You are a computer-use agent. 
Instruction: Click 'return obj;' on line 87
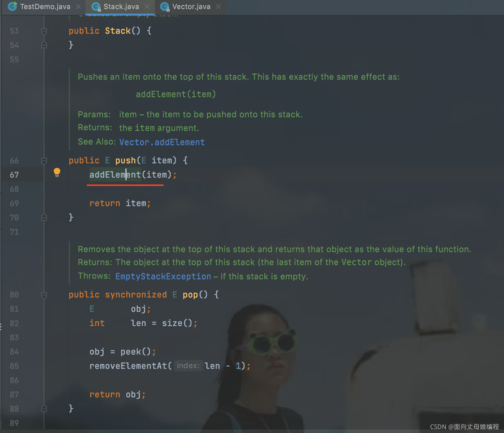point(118,394)
